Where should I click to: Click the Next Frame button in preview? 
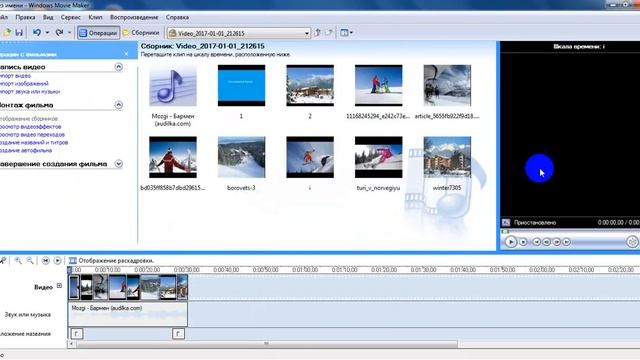(x=556, y=242)
